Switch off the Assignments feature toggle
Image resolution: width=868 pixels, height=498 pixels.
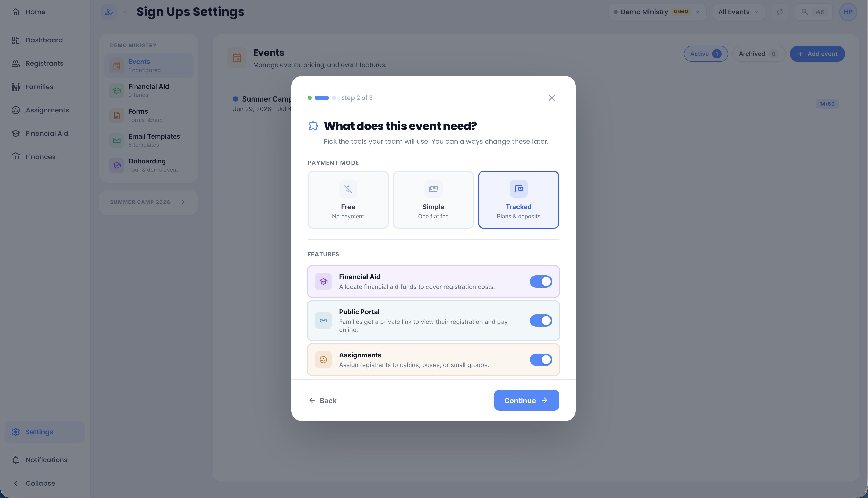541,359
